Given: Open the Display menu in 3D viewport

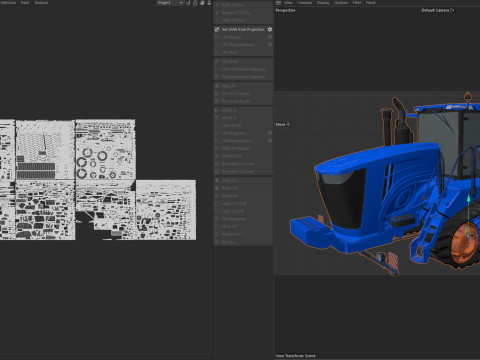Looking at the screenshot, I should pos(323,3).
